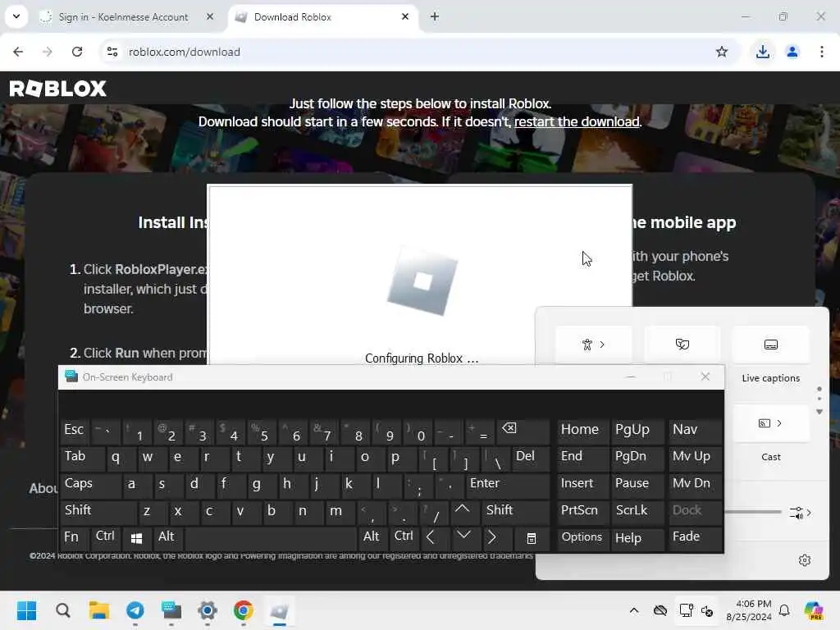Open Google Chrome from taskbar
The width and height of the screenshot is (840, 630).
click(x=243, y=610)
